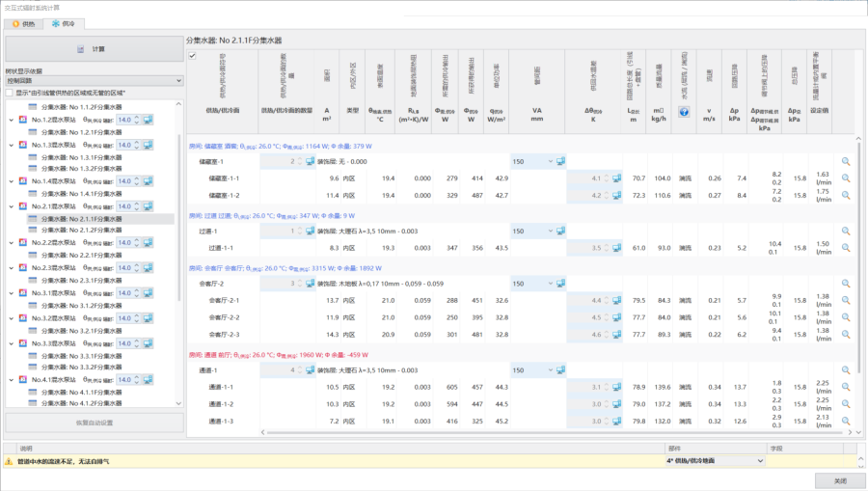Enable the 显示由引线管供热的区域 checkbox

point(10,93)
